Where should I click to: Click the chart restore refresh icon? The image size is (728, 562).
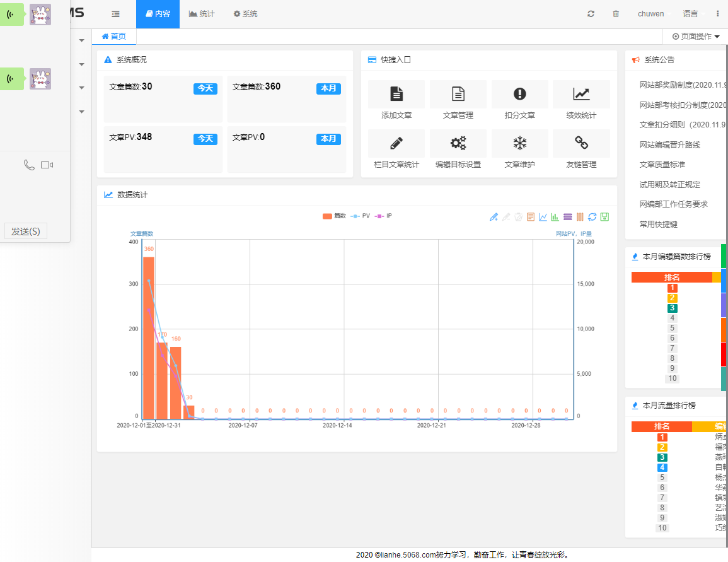pos(592,216)
